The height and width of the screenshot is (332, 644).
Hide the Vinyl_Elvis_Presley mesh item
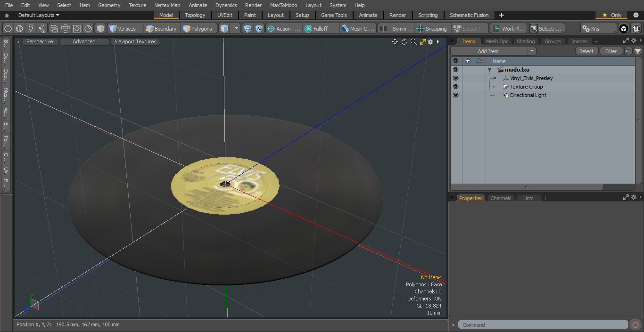pyautogui.click(x=455, y=78)
